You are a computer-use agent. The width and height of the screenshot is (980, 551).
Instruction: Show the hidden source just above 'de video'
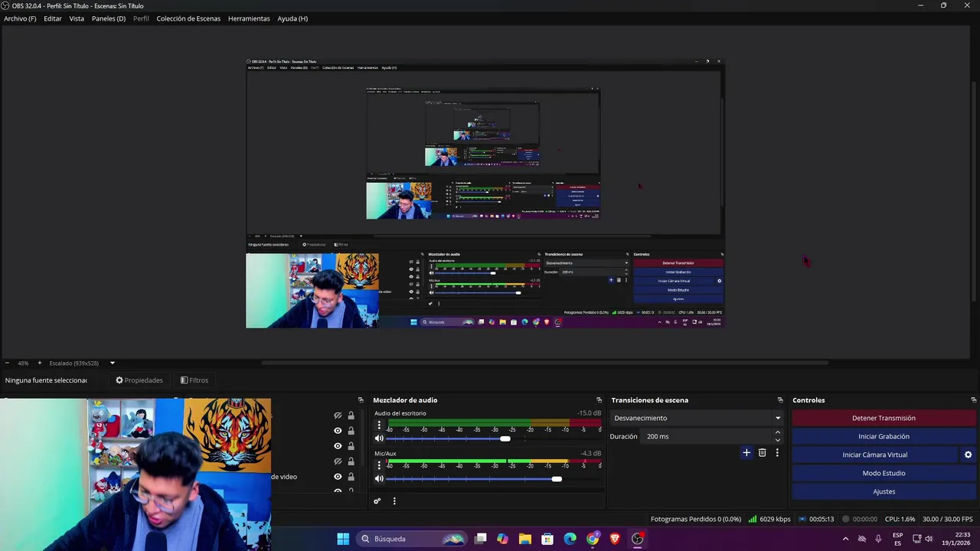click(338, 461)
